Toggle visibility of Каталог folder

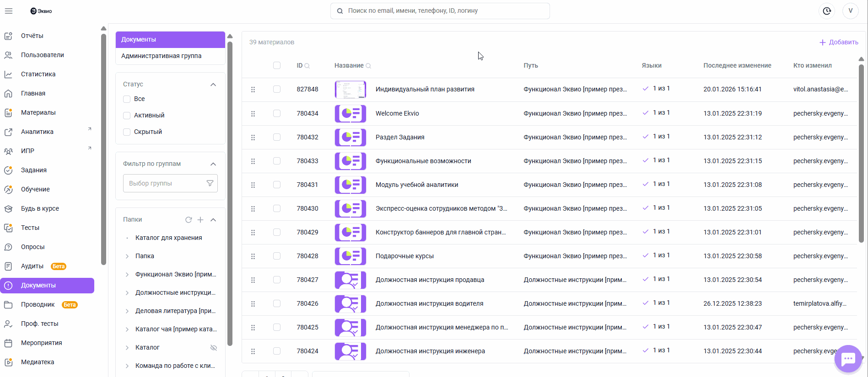point(213,348)
